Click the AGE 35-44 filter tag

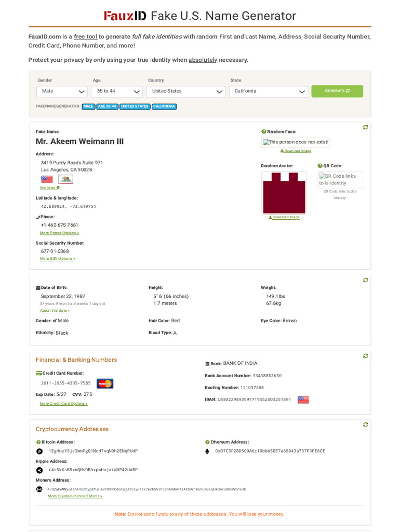(107, 107)
